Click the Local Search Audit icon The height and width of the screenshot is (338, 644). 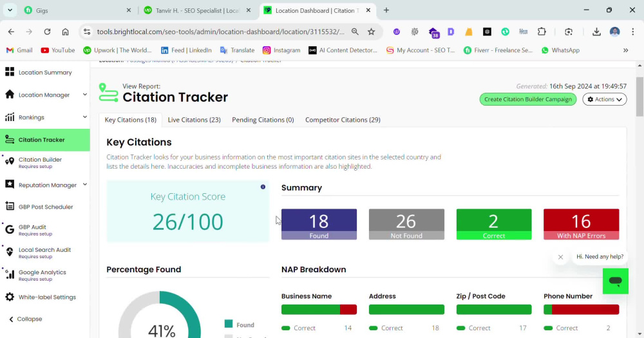[x=10, y=252]
